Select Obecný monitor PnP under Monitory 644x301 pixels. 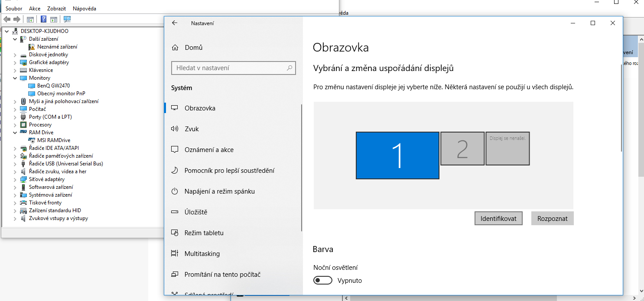(x=61, y=94)
